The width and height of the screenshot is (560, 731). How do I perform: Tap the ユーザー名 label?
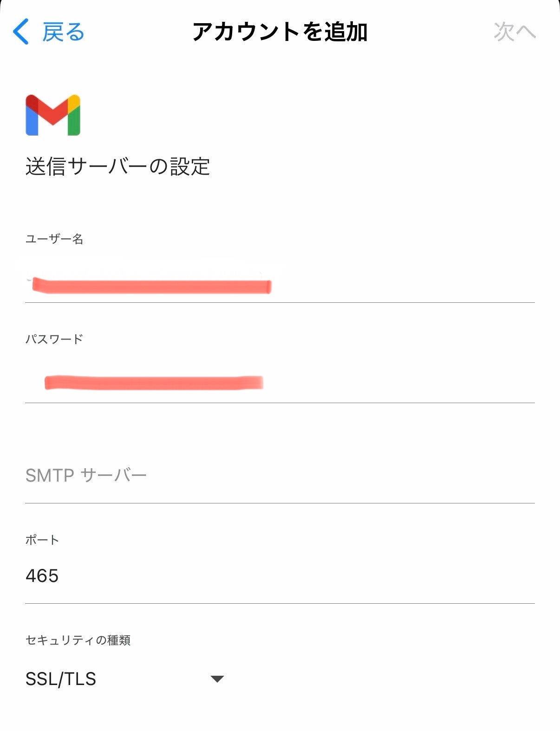coord(54,239)
